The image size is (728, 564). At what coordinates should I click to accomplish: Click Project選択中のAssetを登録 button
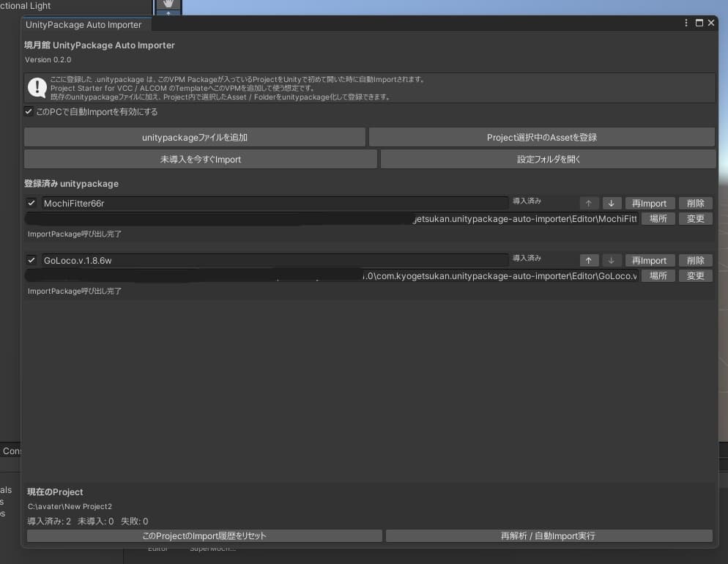(x=542, y=138)
